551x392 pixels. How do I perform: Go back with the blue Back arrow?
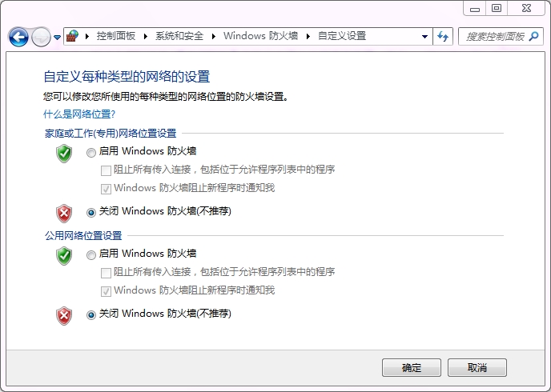(18, 37)
